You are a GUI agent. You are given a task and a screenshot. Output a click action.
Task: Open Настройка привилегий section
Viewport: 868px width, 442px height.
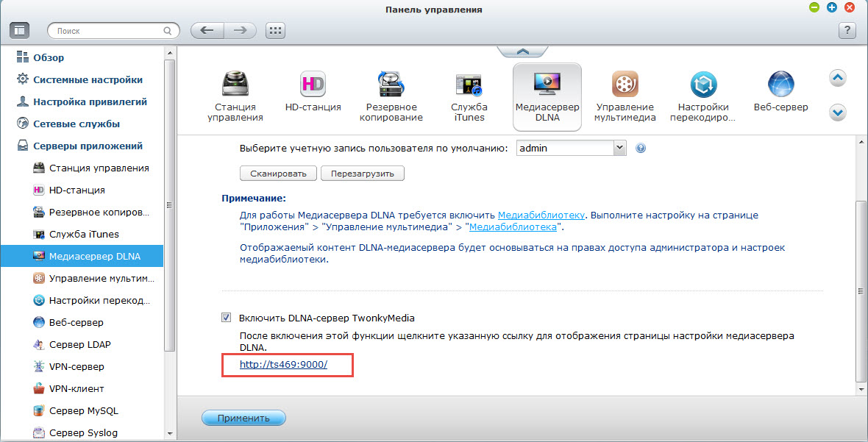click(90, 101)
